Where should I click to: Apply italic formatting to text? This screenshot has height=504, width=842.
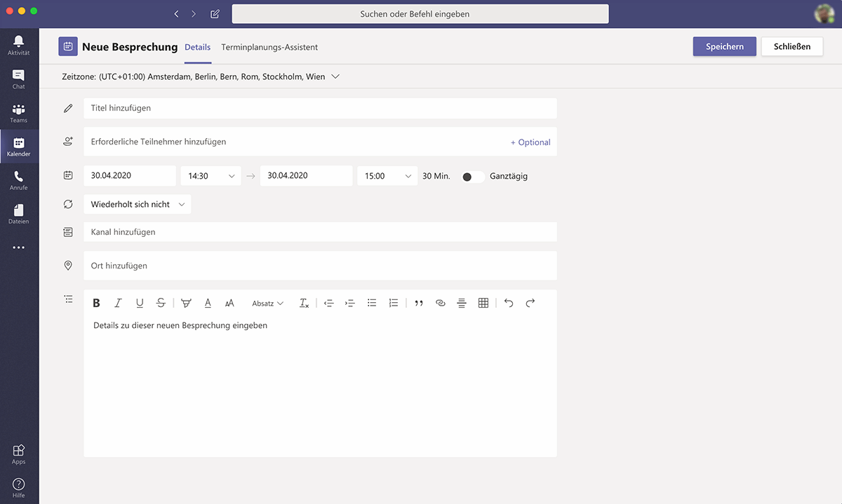pyautogui.click(x=118, y=303)
